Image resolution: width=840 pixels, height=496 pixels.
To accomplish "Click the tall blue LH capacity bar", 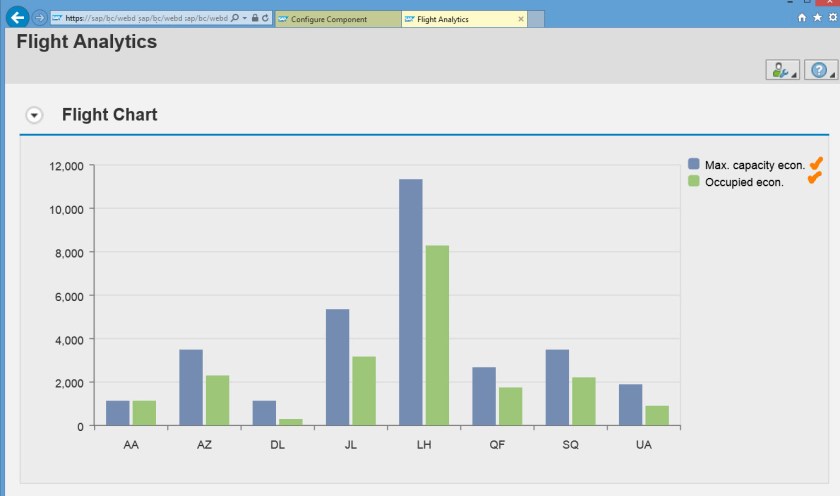I will tap(410, 302).
